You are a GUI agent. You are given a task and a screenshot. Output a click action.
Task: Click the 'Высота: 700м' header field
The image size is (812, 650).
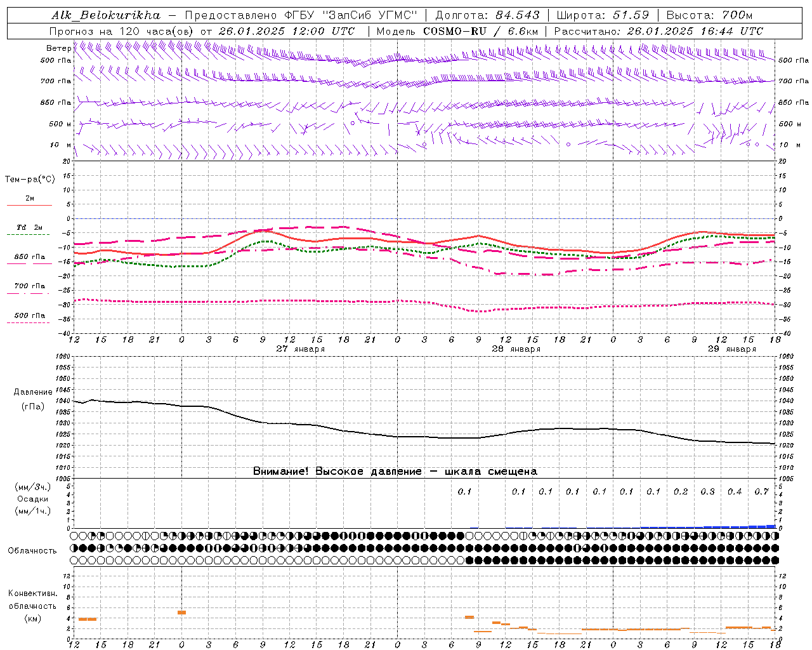(709, 15)
